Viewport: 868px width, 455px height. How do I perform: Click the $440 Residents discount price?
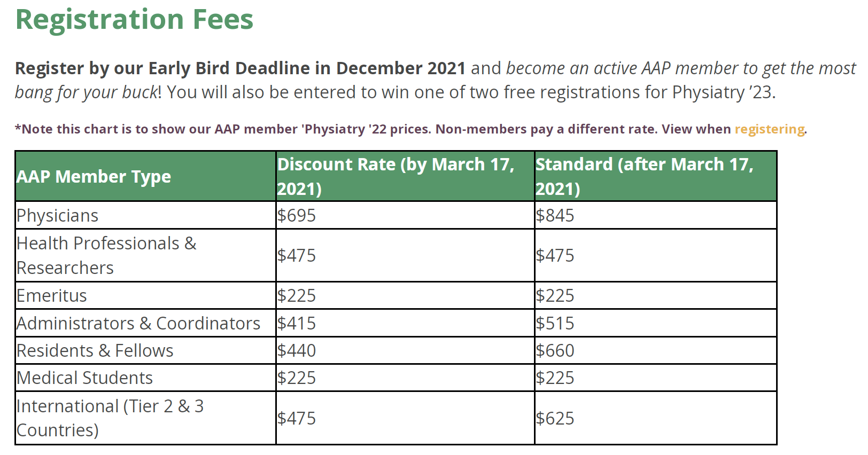297,350
